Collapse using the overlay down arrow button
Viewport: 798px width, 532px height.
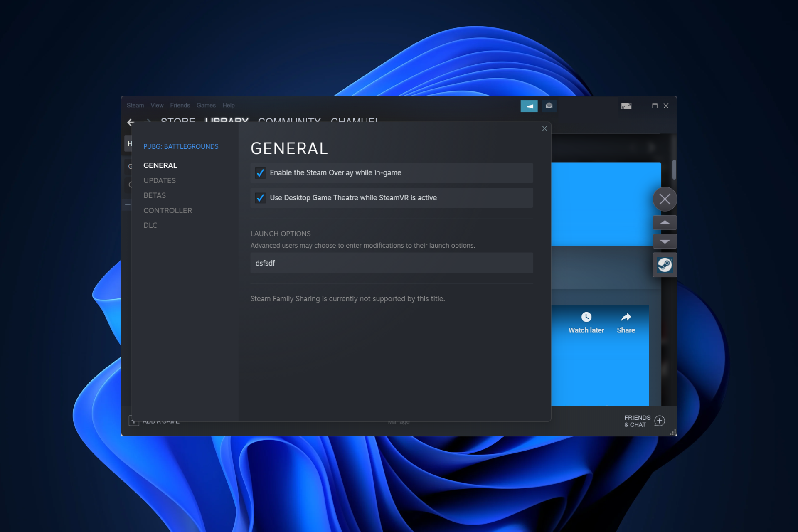[x=665, y=241]
